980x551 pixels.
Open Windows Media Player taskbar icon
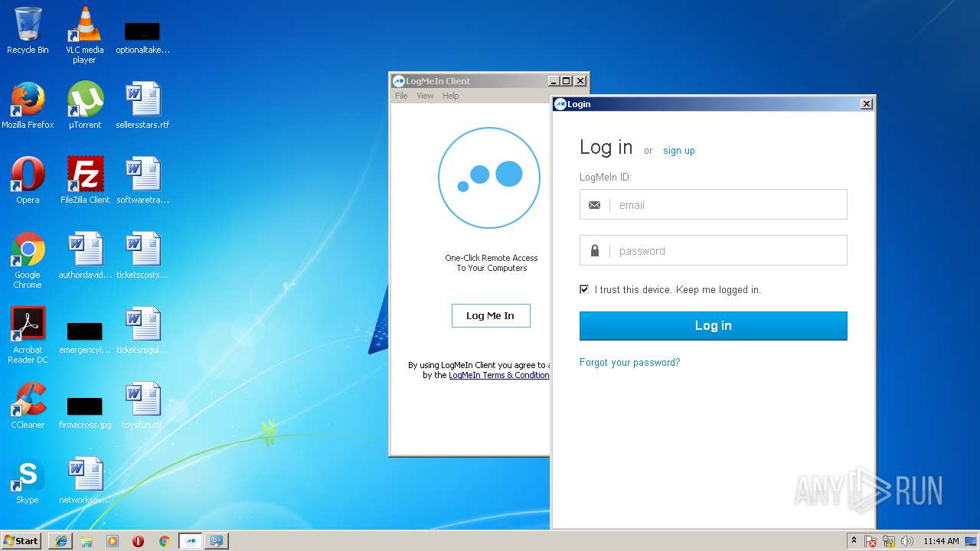[113, 541]
